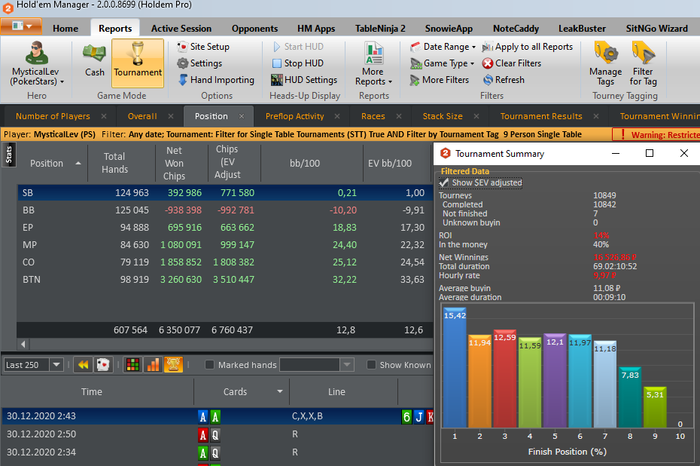This screenshot has height=466, width=700.
Task: Click the playing cards view icon
Action: click(x=103, y=365)
